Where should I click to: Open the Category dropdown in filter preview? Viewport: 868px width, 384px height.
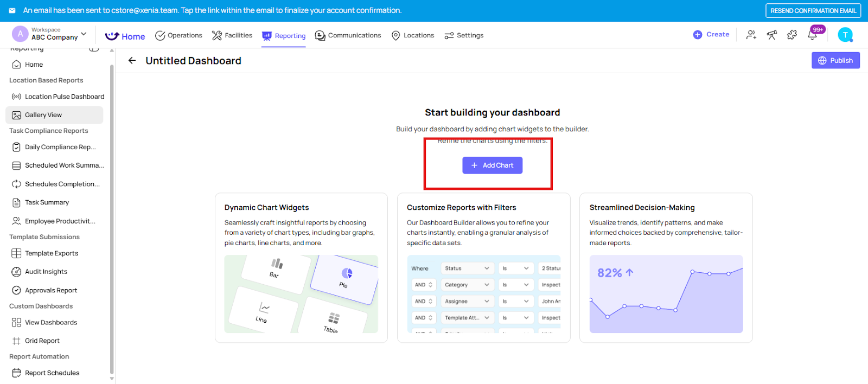tap(467, 285)
